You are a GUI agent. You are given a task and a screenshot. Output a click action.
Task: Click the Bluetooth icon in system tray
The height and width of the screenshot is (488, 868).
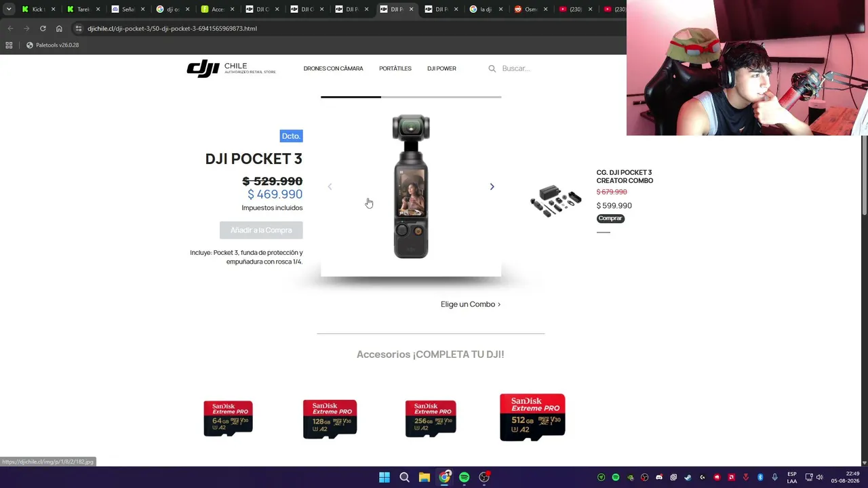760,477
